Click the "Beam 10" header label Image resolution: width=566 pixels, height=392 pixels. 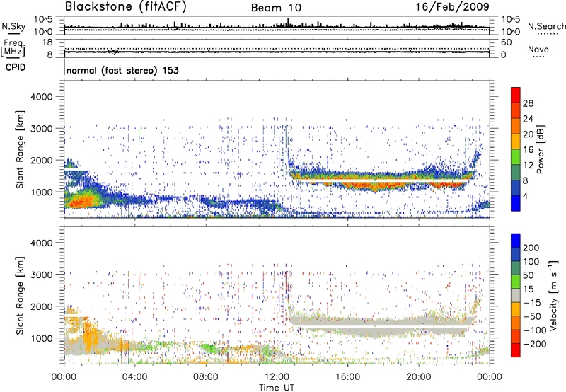click(x=276, y=8)
